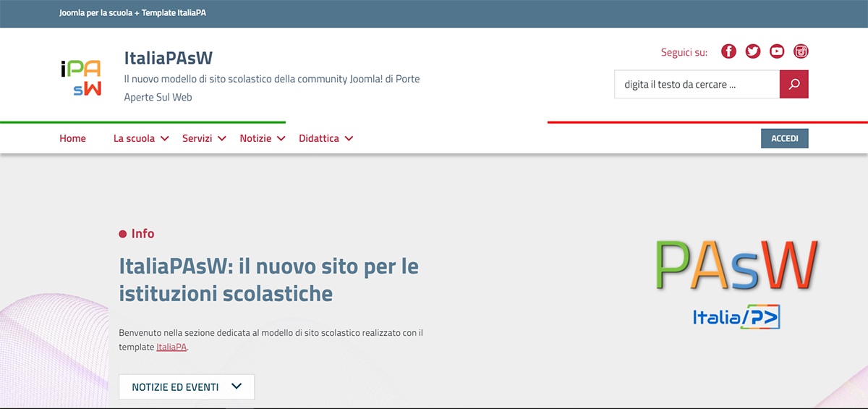This screenshot has height=409, width=868.
Task: Follow the ItaliaPA template link
Action: pyautogui.click(x=171, y=347)
